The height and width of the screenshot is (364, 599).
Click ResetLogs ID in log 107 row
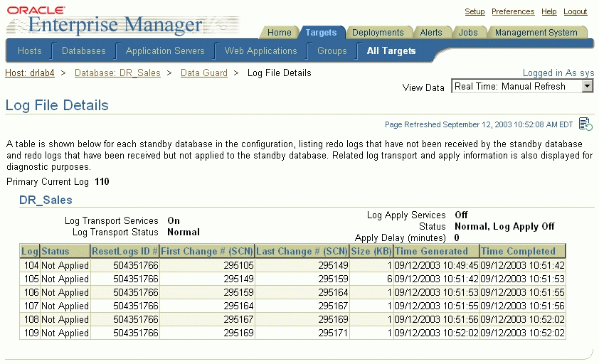point(136,306)
